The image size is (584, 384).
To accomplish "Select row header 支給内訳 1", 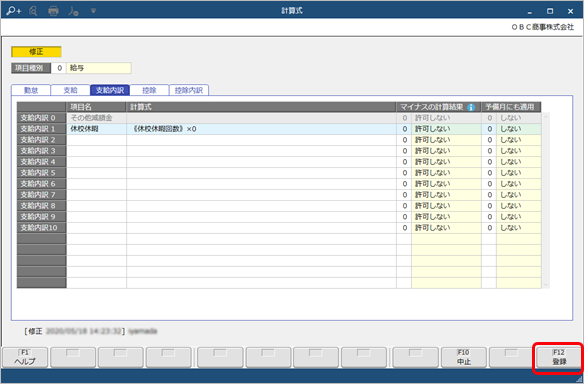I will click(41, 129).
